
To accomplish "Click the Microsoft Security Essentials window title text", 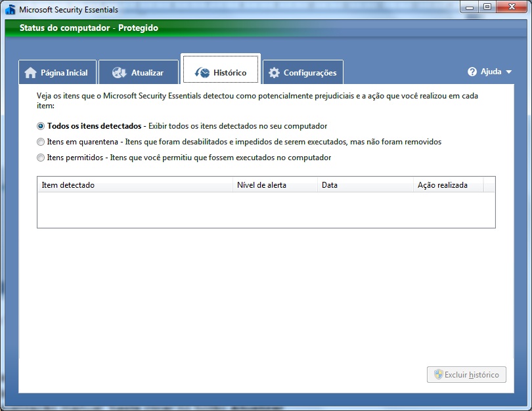I will click(x=68, y=9).
